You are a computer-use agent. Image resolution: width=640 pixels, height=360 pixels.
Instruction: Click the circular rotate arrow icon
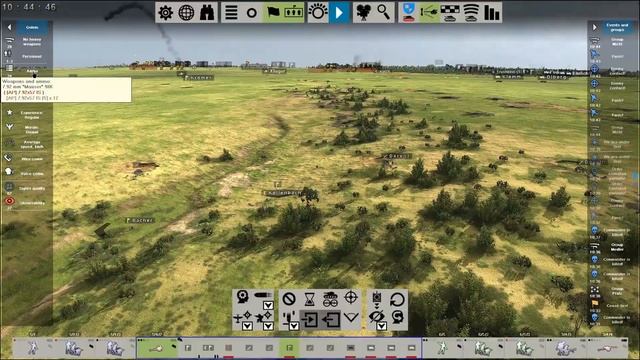pos(397,299)
